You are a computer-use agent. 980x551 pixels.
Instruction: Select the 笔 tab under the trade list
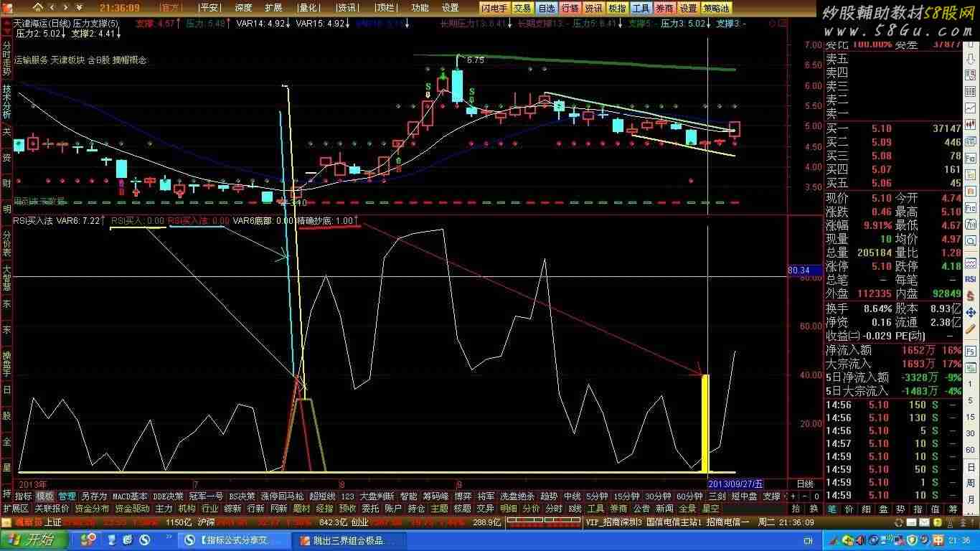pyautogui.click(x=832, y=509)
